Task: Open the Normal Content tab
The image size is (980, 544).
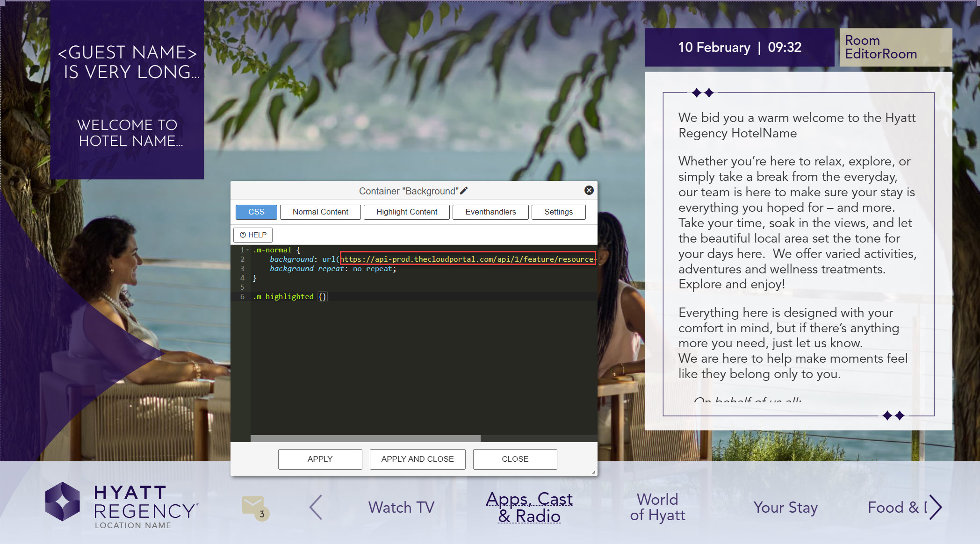Action: pos(320,212)
